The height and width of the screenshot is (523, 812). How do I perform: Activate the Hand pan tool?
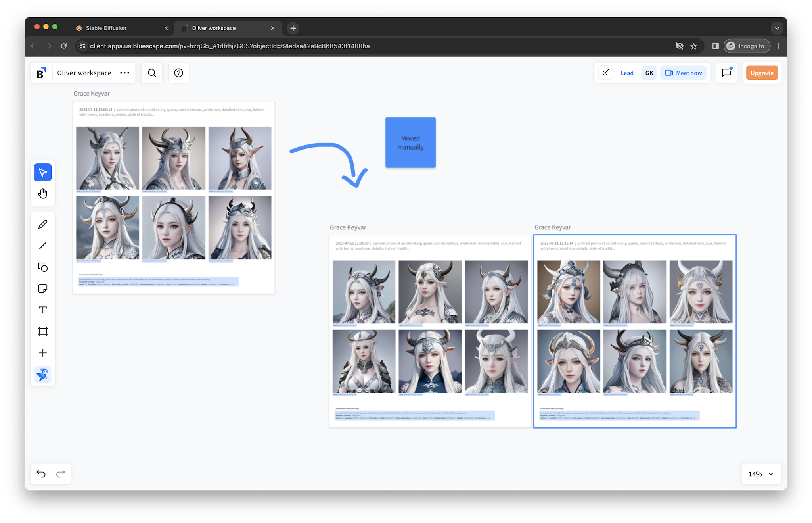tap(43, 194)
